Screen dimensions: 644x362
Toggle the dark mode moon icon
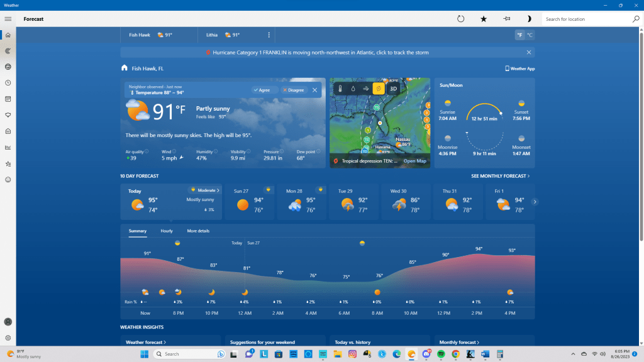pos(530,19)
